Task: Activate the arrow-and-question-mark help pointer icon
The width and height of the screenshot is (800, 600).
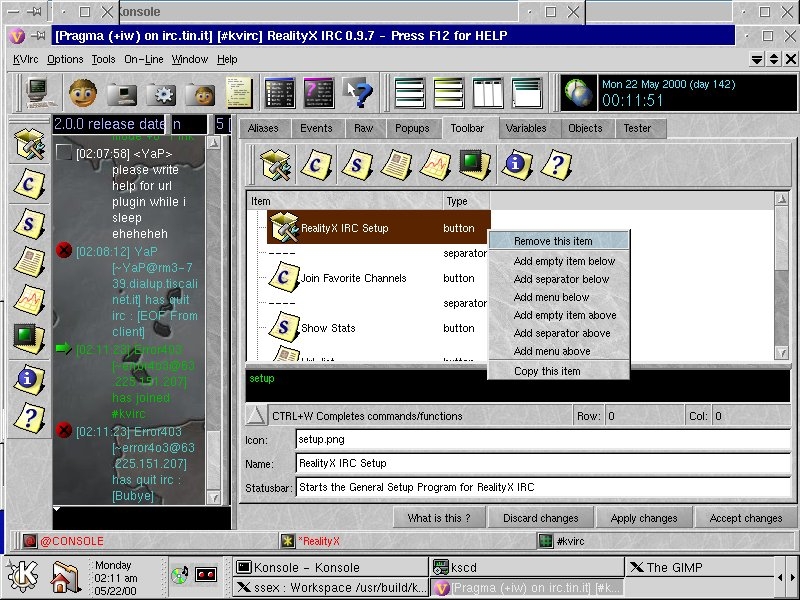Action: [x=358, y=93]
